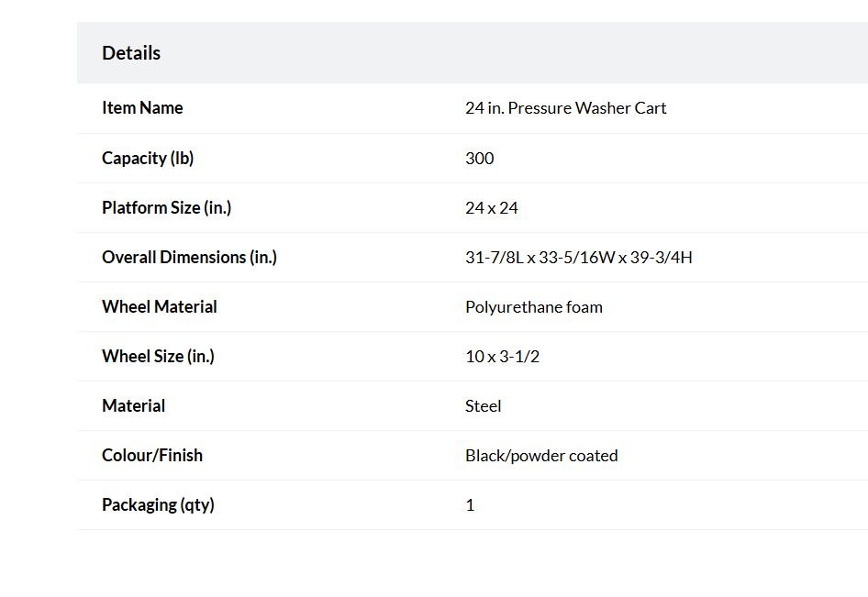Click the 300 capacity value
Viewport: 868px width, 597px height.
coord(479,159)
